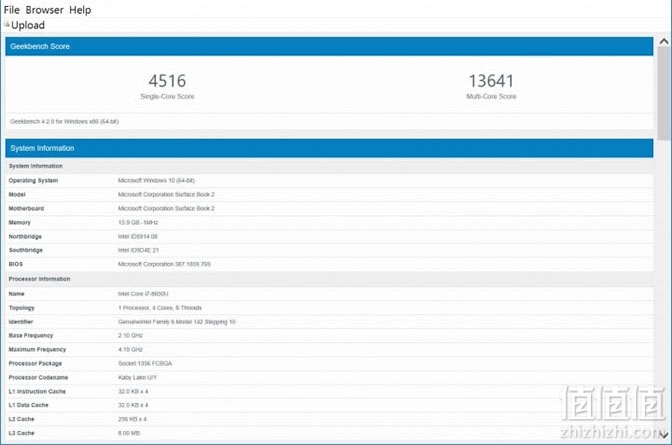Viewport: 672px width, 445px height.
Task: Click the Topology row label
Action: click(x=21, y=308)
